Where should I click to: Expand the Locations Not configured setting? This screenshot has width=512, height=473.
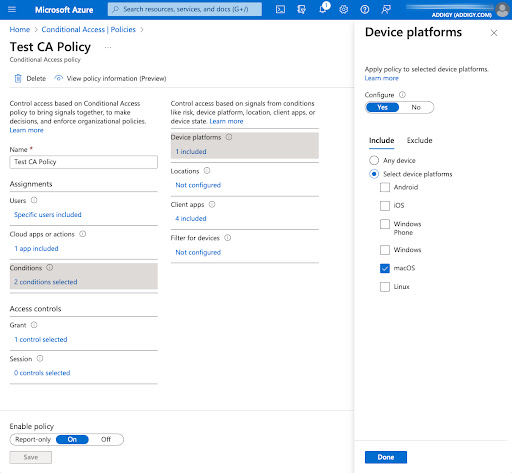point(198,185)
